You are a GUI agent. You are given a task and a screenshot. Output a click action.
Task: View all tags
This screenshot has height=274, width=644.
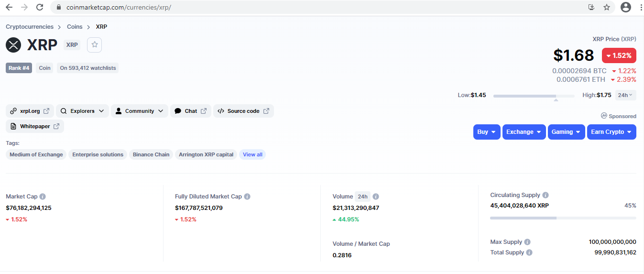[252, 154]
